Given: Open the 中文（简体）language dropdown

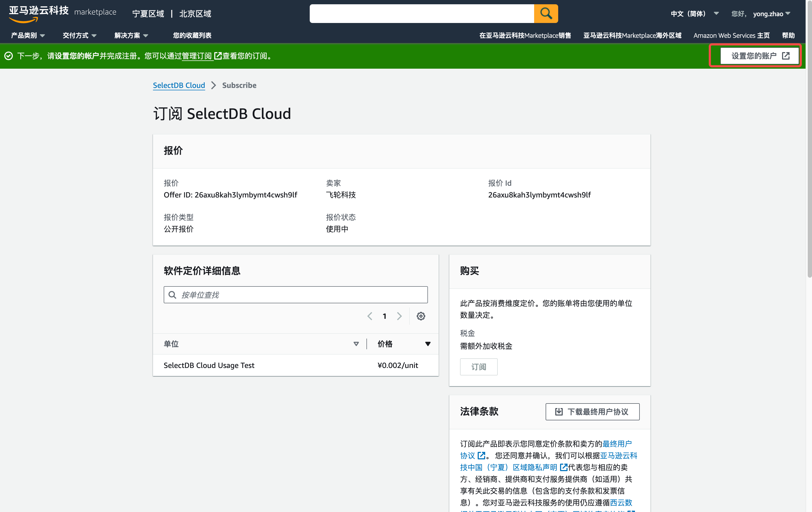Looking at the screenshot, I should [x=695, y=13].
